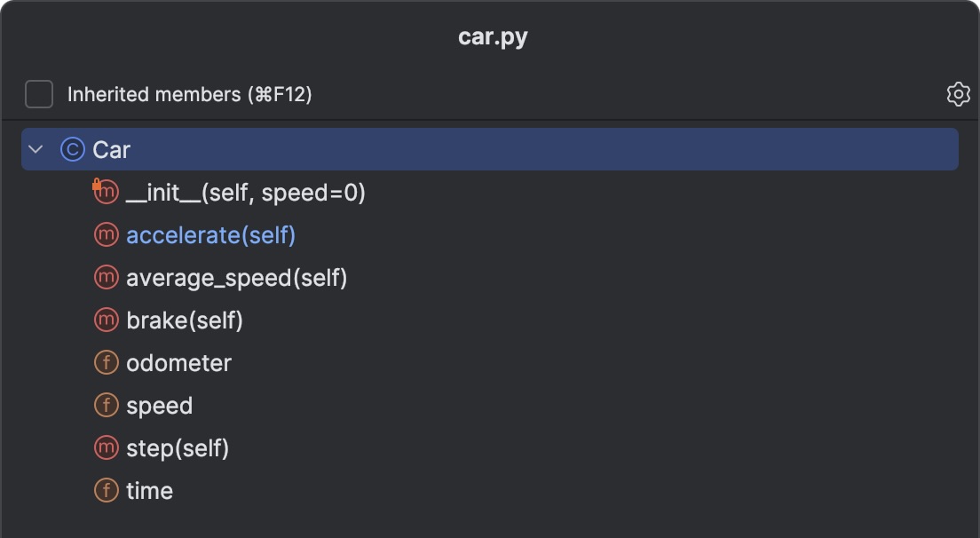Navigate to the average_speed method

[238, 277]
